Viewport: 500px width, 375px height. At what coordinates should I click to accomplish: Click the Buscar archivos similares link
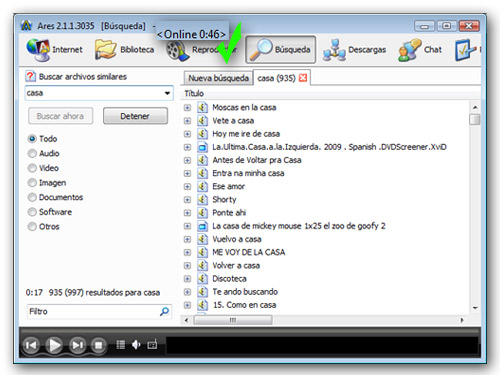coord(83,77)
